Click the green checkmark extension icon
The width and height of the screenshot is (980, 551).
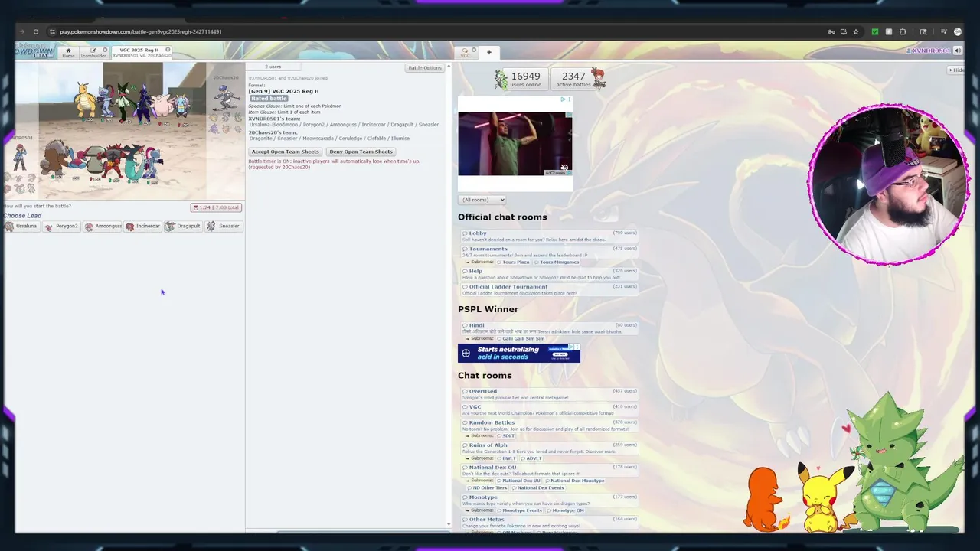click(x=875, y=31)
